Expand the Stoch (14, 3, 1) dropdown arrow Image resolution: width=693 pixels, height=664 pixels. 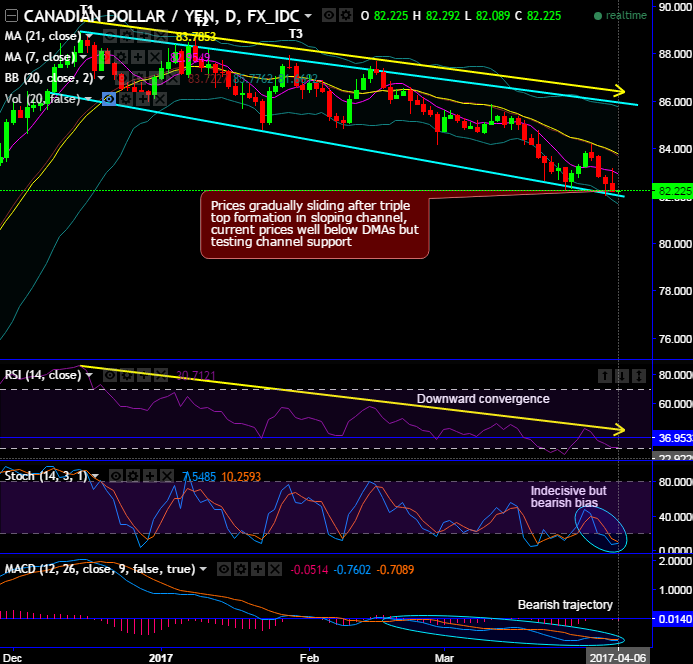pos(95,476)
